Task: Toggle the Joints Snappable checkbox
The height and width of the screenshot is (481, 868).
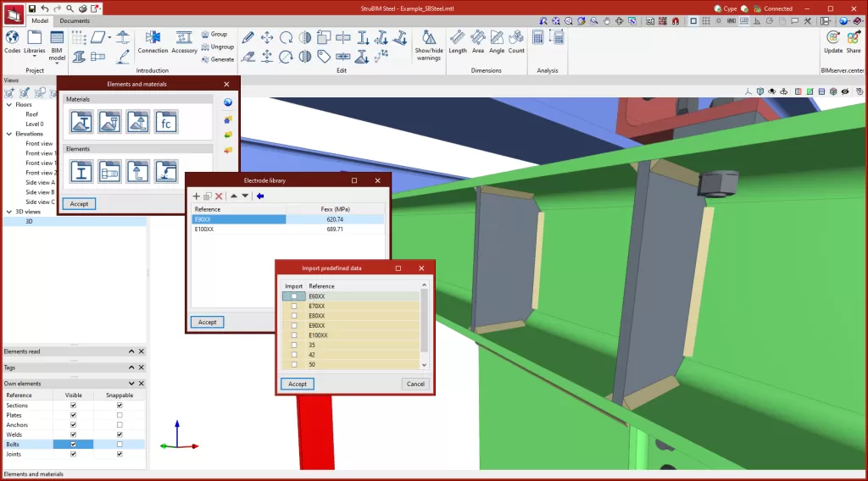Action: (120, 454)
